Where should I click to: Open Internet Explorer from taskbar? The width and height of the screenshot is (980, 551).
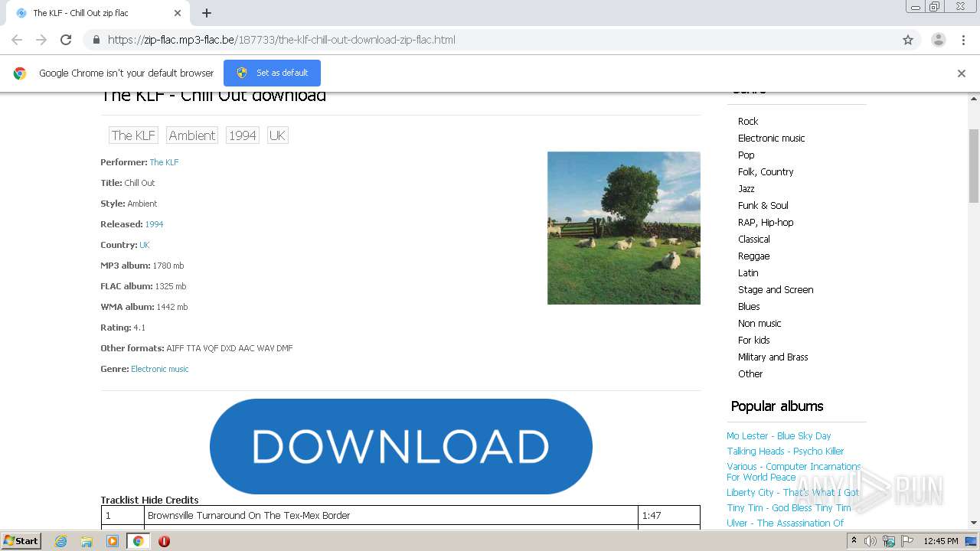click(60, 541)
